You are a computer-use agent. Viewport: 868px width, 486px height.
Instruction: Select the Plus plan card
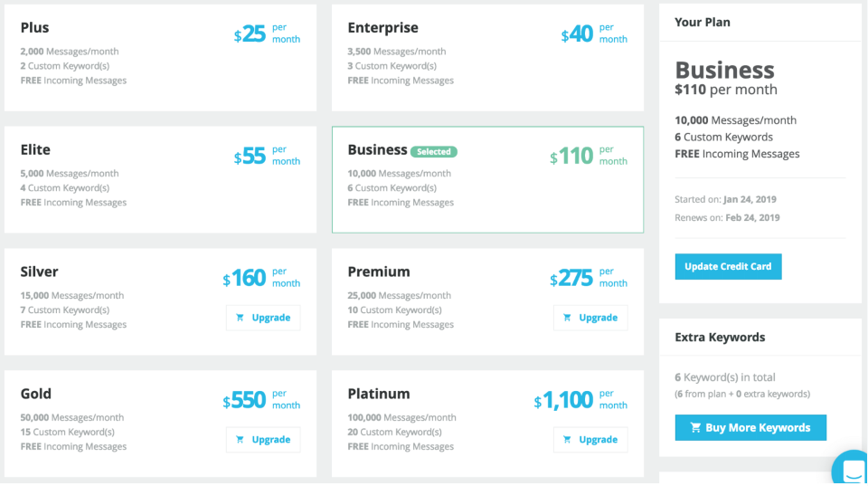click(161, 58)
